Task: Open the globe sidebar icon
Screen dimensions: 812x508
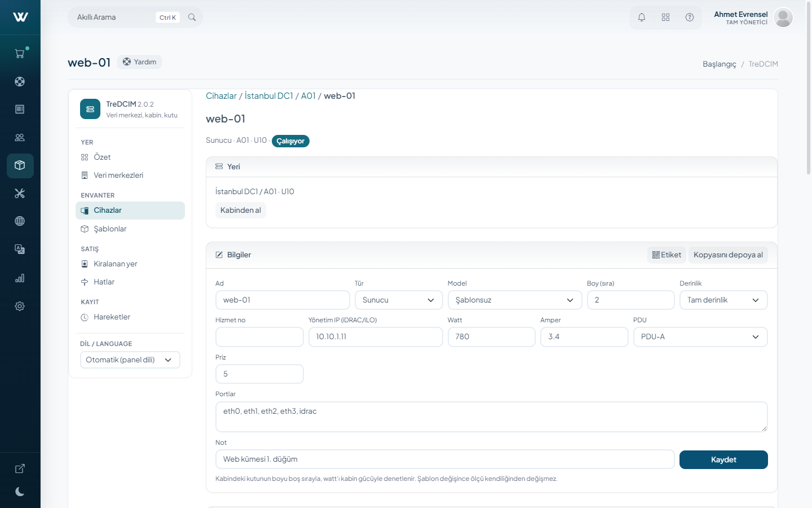Action: tap(20, 221)
